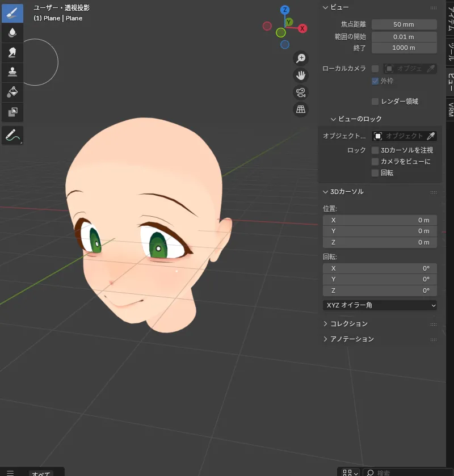
Task: Switch to the ツール sidebar tab
Action: [x=451, y=52]
